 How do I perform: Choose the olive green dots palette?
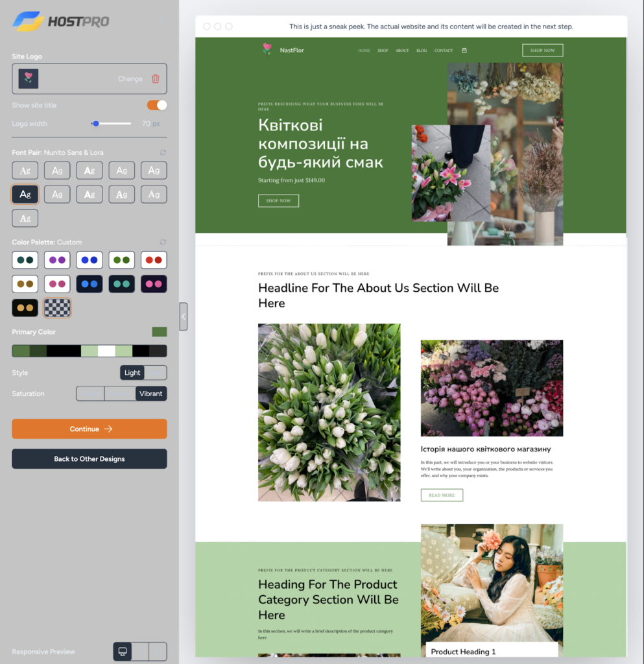click(121, 260)
